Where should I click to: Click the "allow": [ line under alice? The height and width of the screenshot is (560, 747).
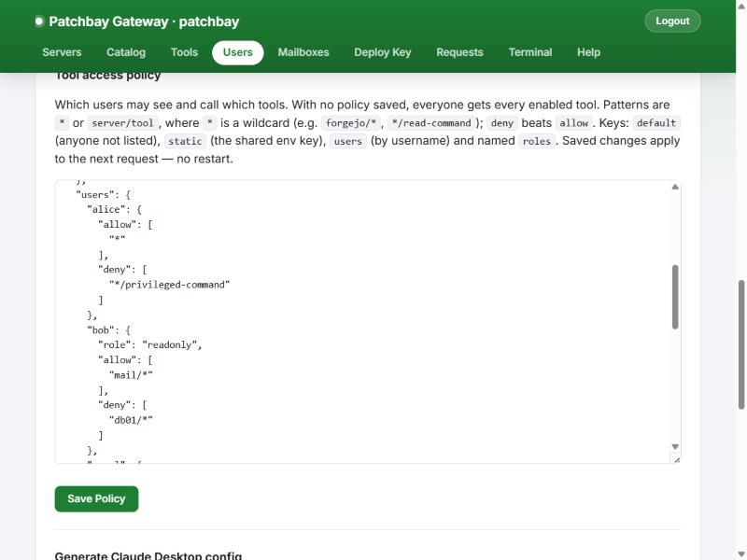point(125,224)
